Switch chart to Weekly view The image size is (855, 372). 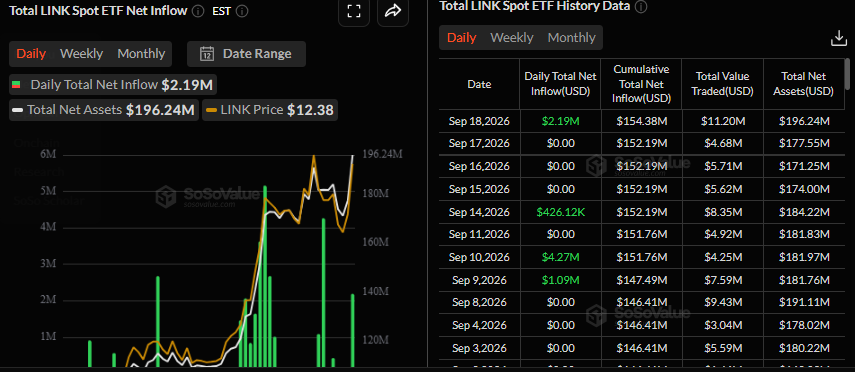(x=81, y=54)
